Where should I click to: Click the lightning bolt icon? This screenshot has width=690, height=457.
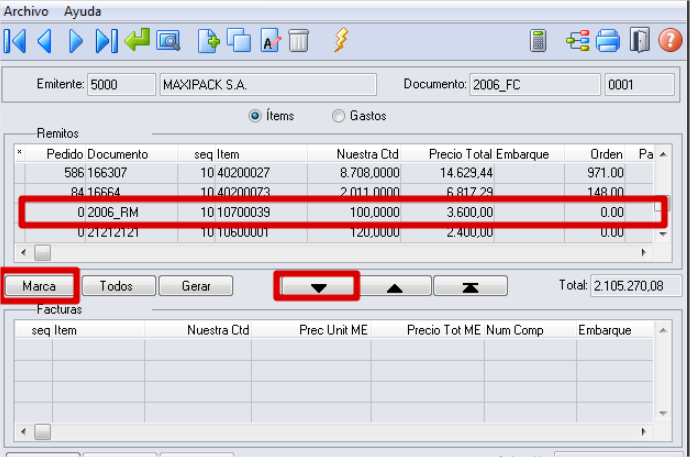[341, 40]
